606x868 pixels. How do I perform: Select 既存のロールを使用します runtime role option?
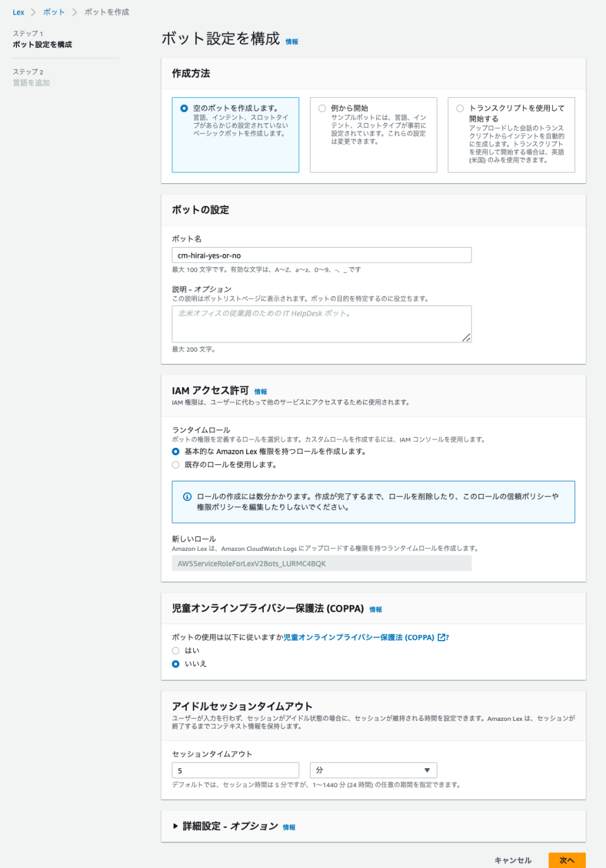tap(175, 464)
